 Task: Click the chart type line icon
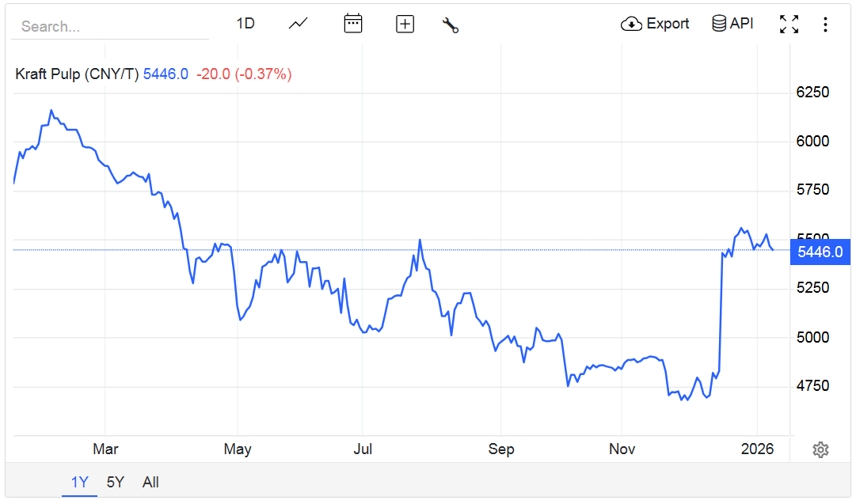(x=298, y=24)
